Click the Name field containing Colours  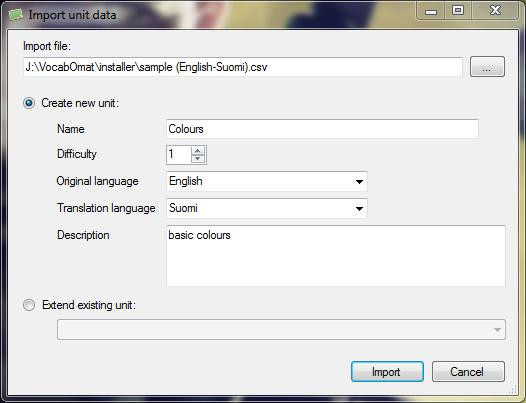click(322, 129)
